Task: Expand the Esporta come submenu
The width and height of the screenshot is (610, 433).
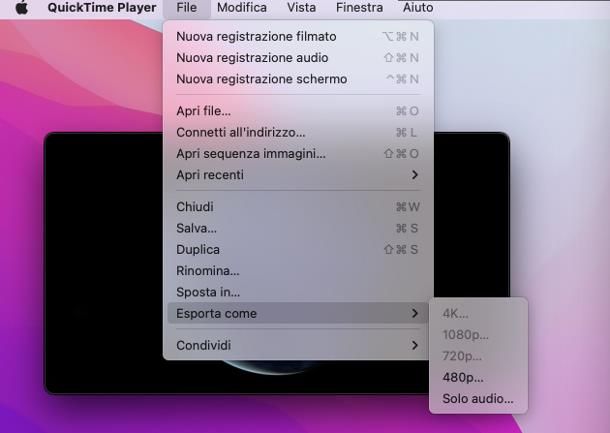Action: [298, 313]
